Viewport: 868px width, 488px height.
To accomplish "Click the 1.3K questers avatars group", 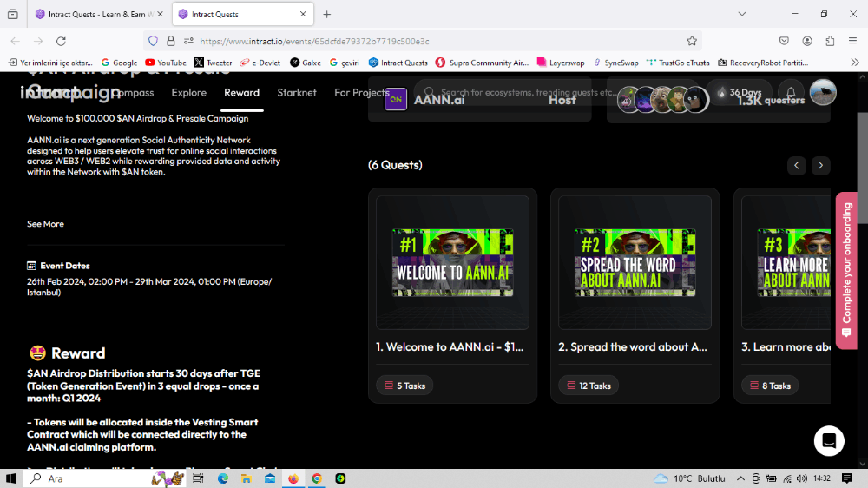I will point(662,100).
